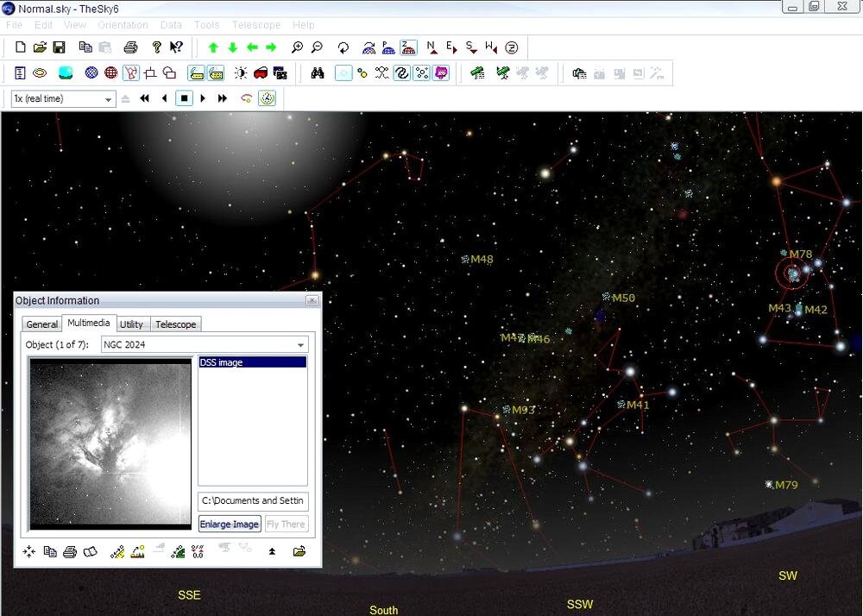Click the Zoom In magnifier icon
The width and height of the screenshot is (863, 616).
coord(298,47)
